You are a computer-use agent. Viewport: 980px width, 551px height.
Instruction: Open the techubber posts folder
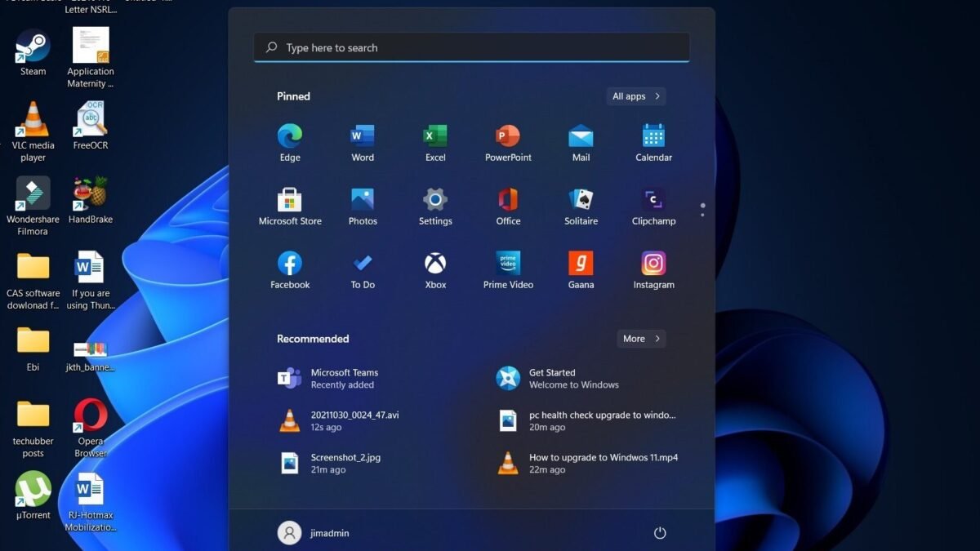[33, 427]
